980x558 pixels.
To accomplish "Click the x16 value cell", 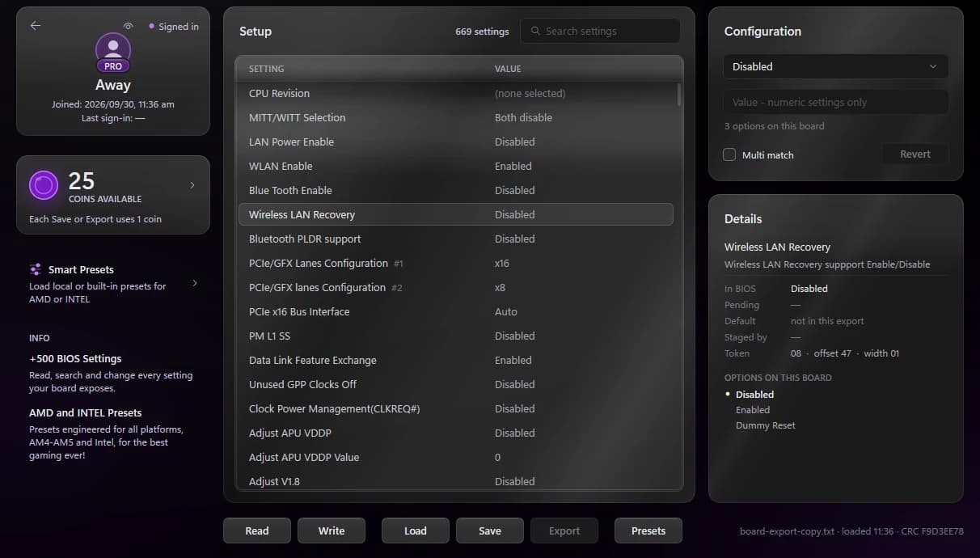I will pyautogui.click(x=502, y=263).
